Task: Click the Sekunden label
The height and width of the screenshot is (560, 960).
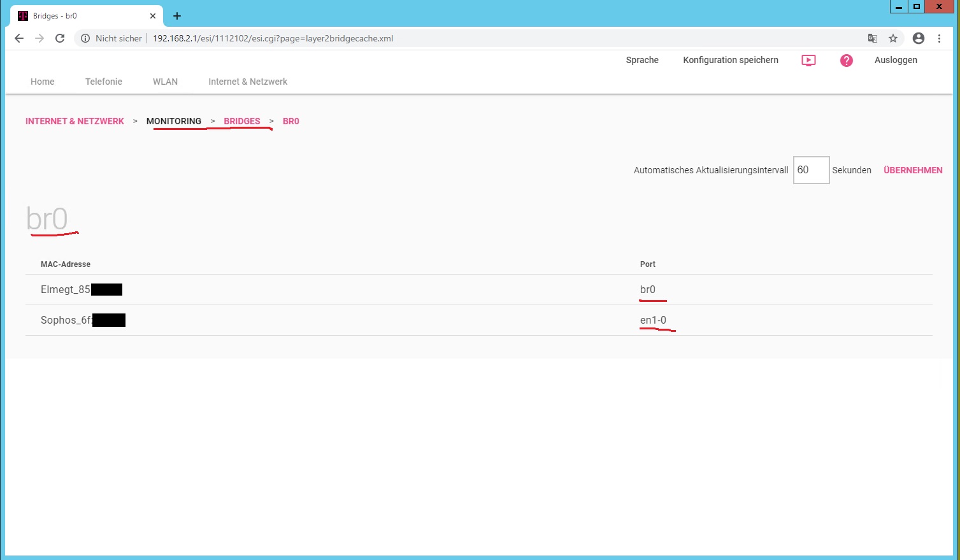Action: click(852, 170)
